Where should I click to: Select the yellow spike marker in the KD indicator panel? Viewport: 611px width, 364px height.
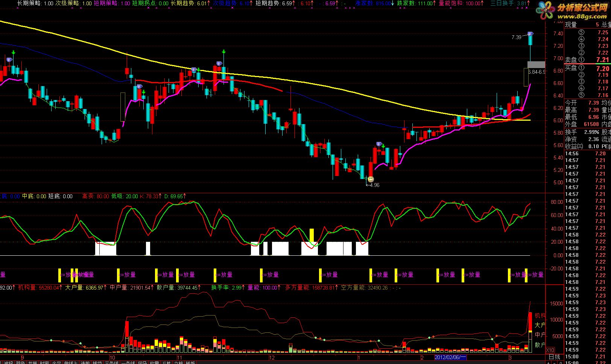(x=312, y=235)
